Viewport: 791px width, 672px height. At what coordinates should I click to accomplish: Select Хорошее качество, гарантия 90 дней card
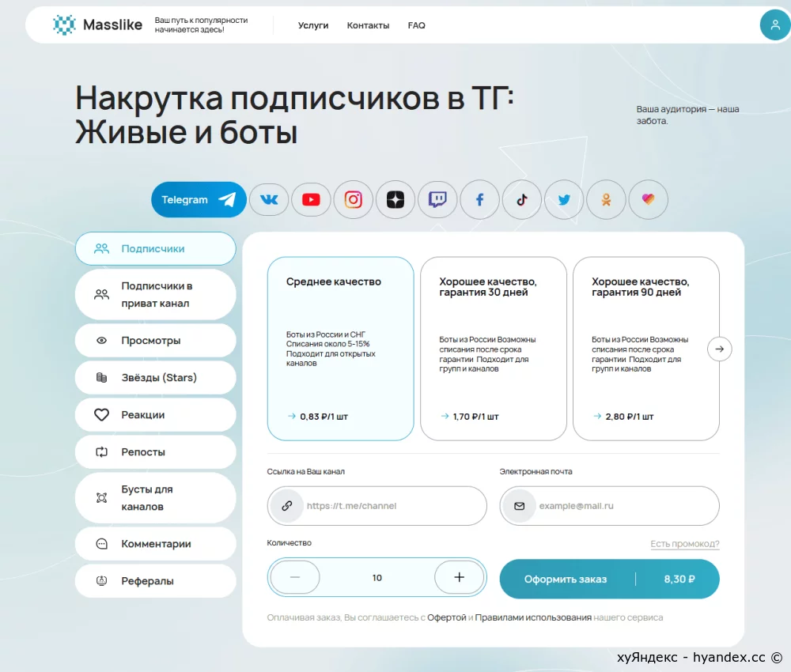click(646, 349)
